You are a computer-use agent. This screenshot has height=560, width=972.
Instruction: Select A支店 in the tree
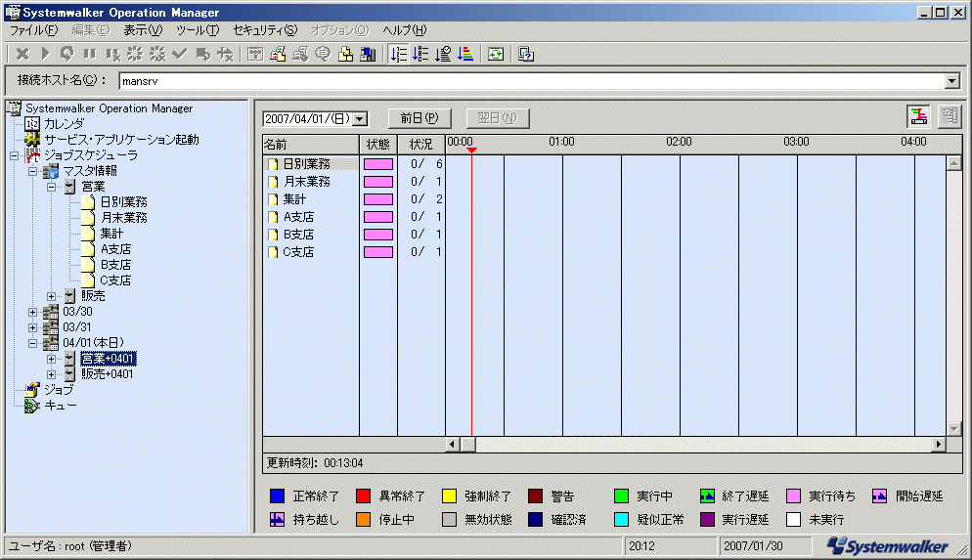(115, 249)
